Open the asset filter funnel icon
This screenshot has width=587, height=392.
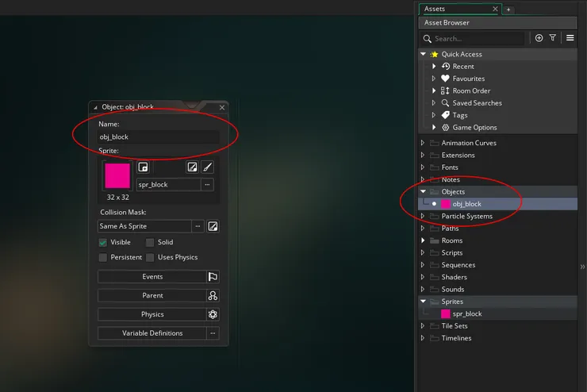coord(553,38)
